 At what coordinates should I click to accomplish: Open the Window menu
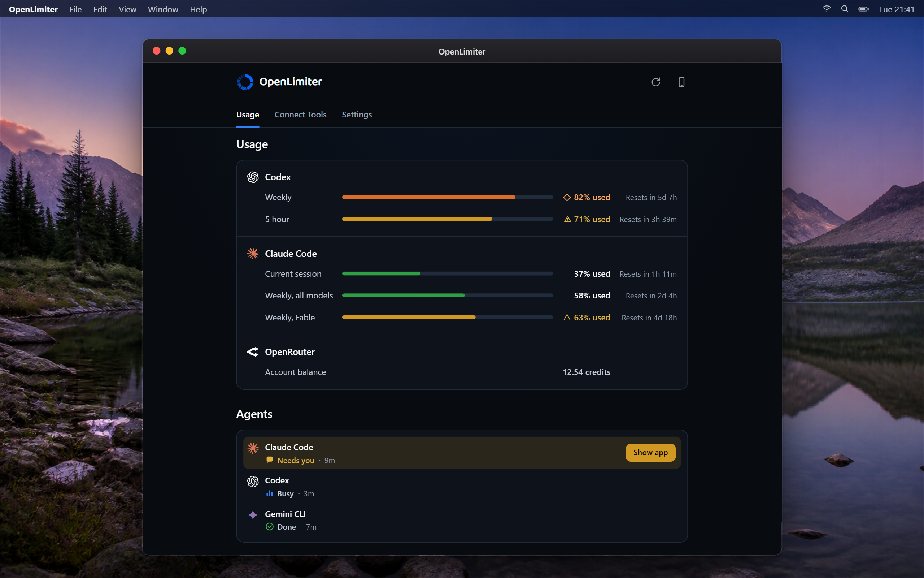163,9
